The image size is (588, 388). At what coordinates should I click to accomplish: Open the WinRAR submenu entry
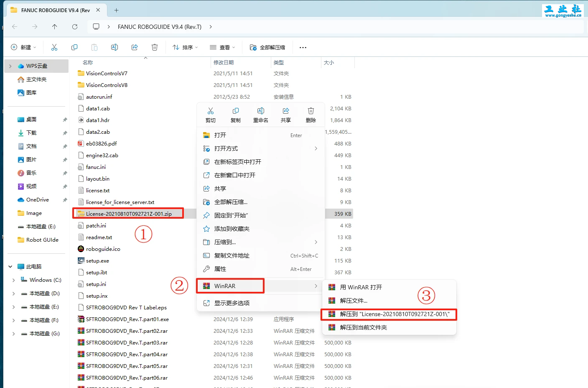click(x=260, y=286)
